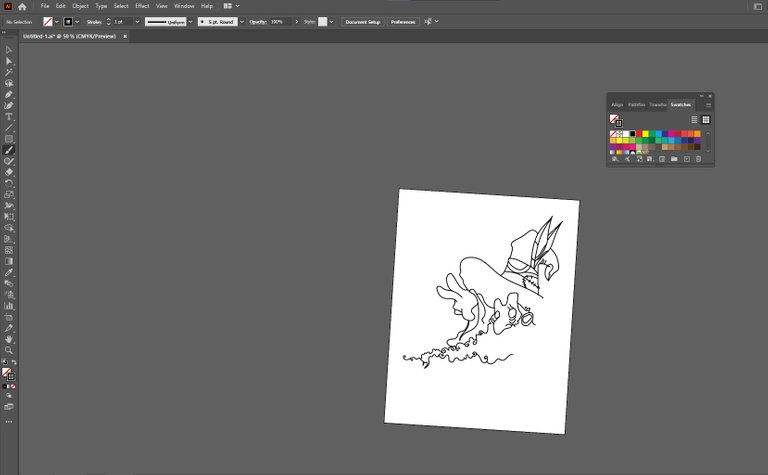
Task: Open Swatch Libraries menu icon
Action: coord(615,159)
